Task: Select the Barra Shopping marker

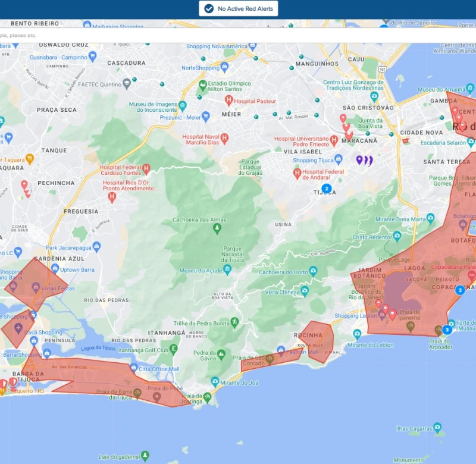Action: [x=47, y=353]
